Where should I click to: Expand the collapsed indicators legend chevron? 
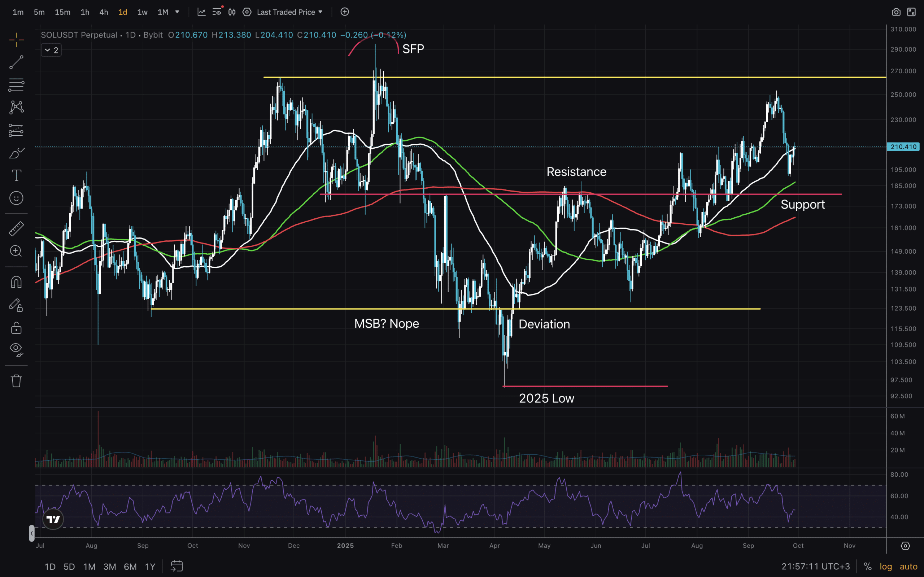point(48,50)
